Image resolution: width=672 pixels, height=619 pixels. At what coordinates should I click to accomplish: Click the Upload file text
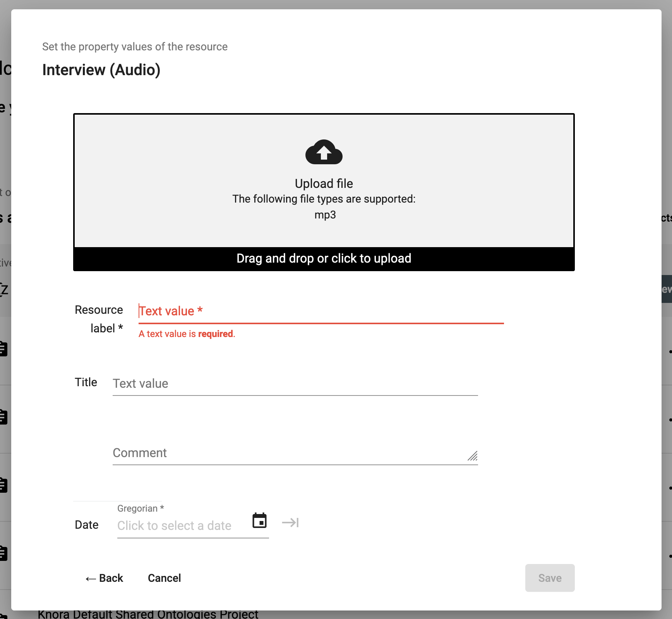(x=324, y=184)
